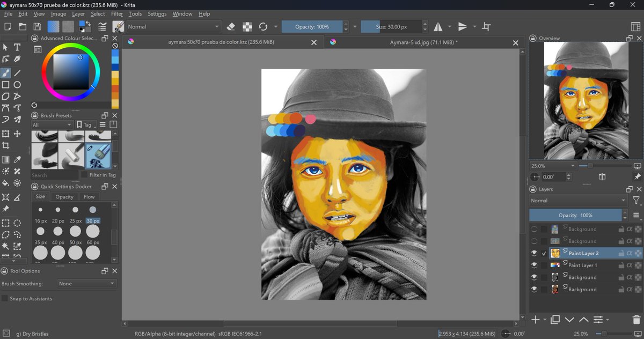Toggle the horizontal mirror tool
The width and height of the screenshot is (644, 339).
438,26
